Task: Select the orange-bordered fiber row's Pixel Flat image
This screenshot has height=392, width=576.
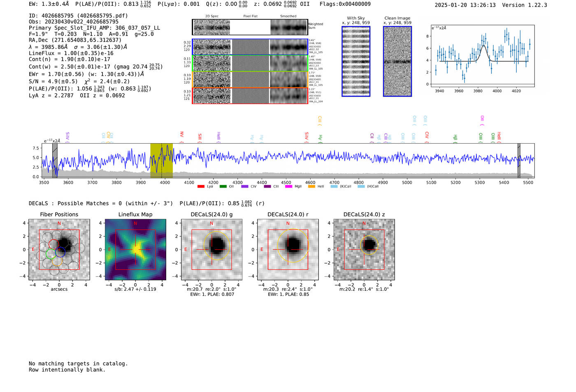Action: [x=250, y=79]
